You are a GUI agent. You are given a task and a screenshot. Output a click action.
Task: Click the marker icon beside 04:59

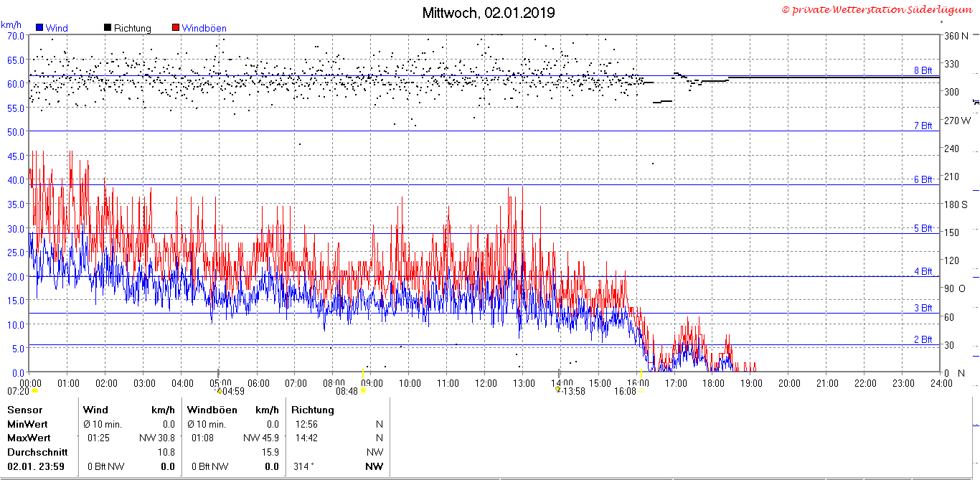[219, 391]
